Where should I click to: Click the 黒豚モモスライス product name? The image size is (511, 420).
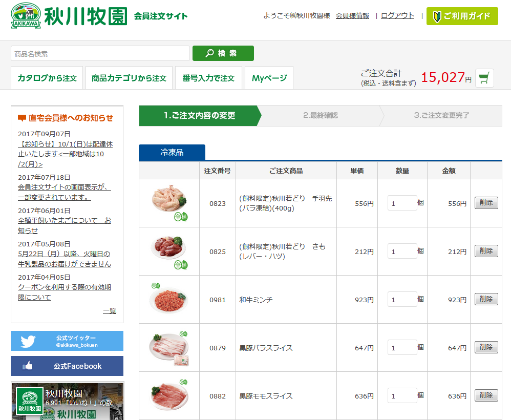coord(266,396)
